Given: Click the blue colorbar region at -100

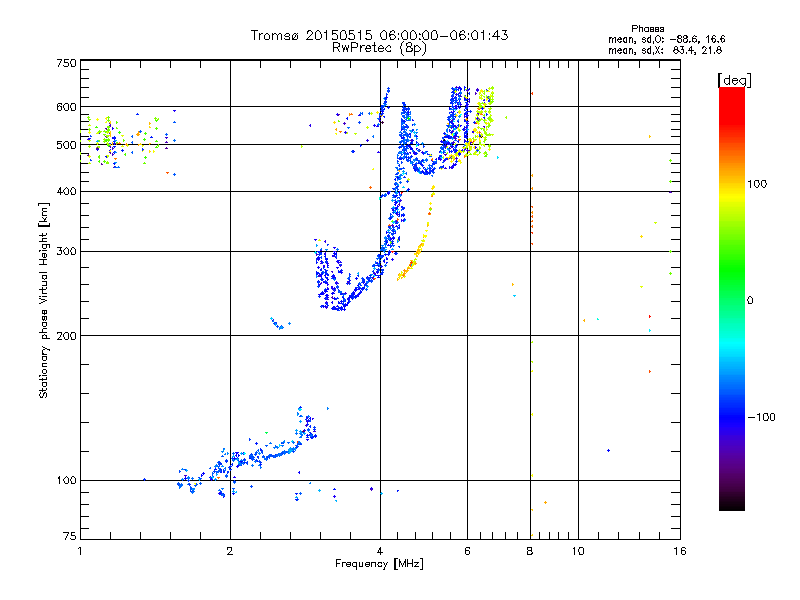Looking at the screenshot, I should pyautogui.click(x=732, y=417).
